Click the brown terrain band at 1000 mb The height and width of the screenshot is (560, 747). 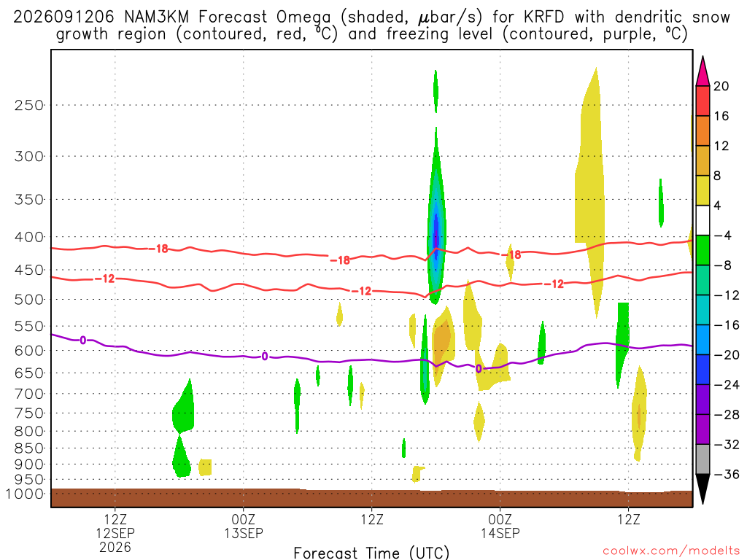tap(371, 498)
